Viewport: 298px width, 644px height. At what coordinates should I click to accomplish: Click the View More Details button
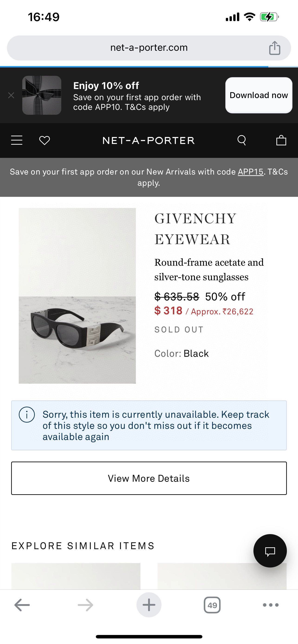click(149, 478)
